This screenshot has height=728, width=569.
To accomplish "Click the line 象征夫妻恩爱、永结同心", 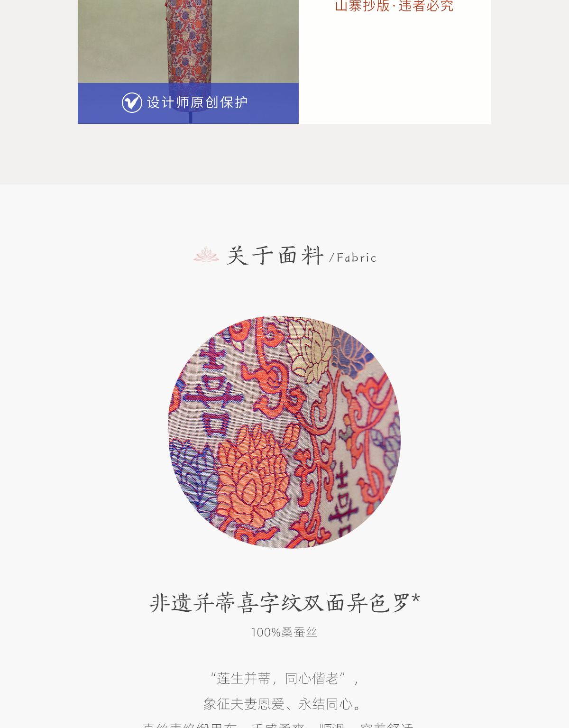I will coord(284,704).
